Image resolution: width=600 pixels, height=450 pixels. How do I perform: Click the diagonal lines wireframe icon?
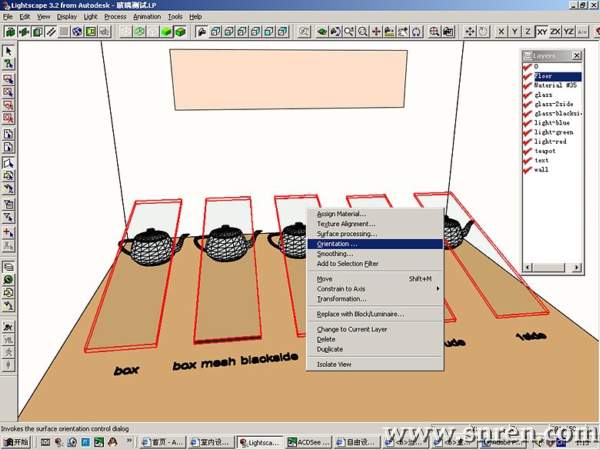point(51,31)
